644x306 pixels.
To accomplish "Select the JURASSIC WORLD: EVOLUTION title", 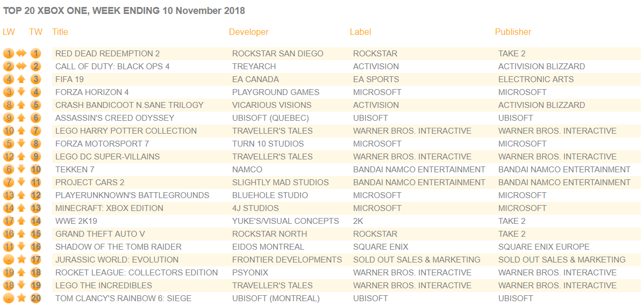I will tap(117, 260).
